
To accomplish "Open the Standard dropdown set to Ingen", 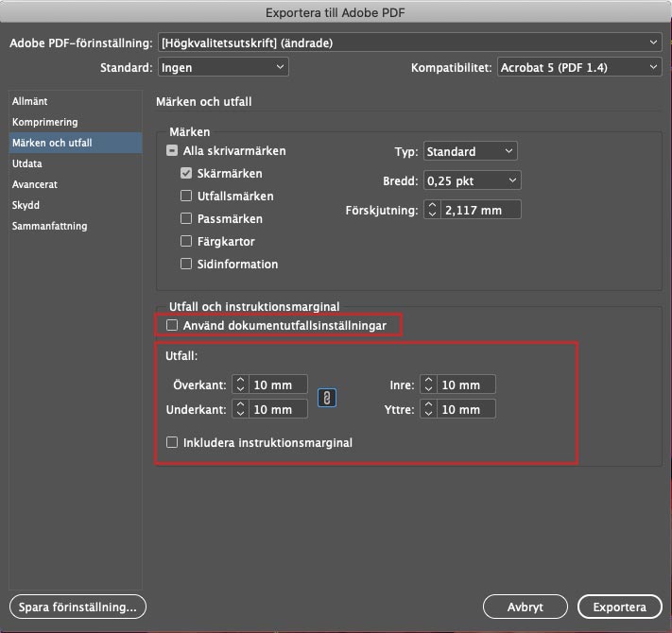I will coord(223,67).
